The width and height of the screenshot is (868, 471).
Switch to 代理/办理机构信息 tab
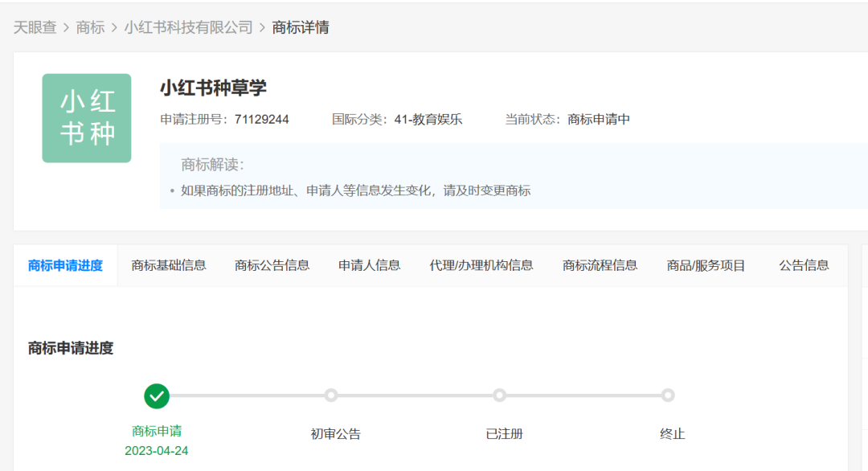click(481, 265)
